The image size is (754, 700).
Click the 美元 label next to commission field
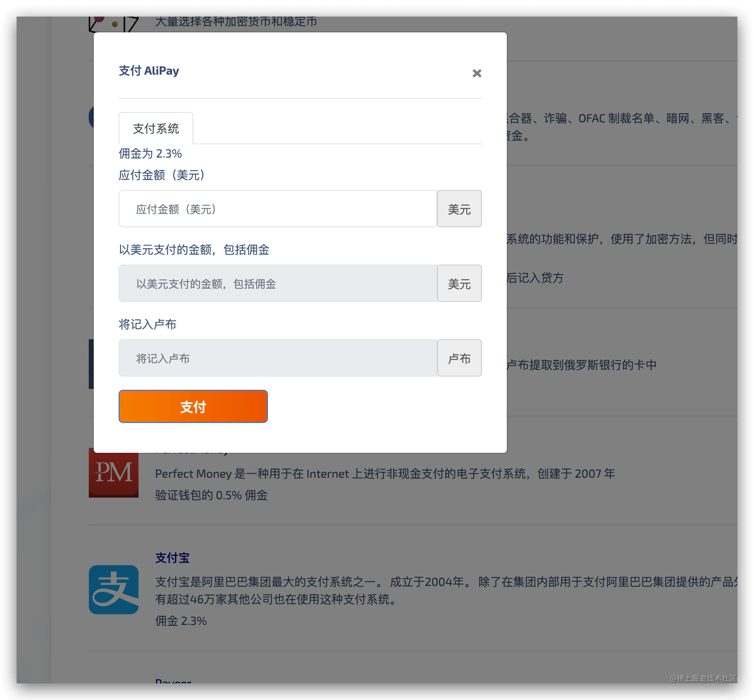click(x=459, y=283)
